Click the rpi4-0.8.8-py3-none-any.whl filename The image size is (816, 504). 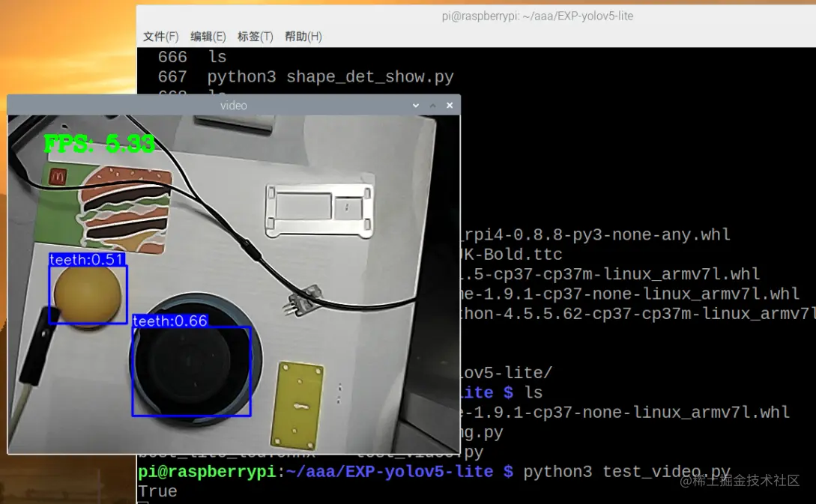click(x=596, y=234)
